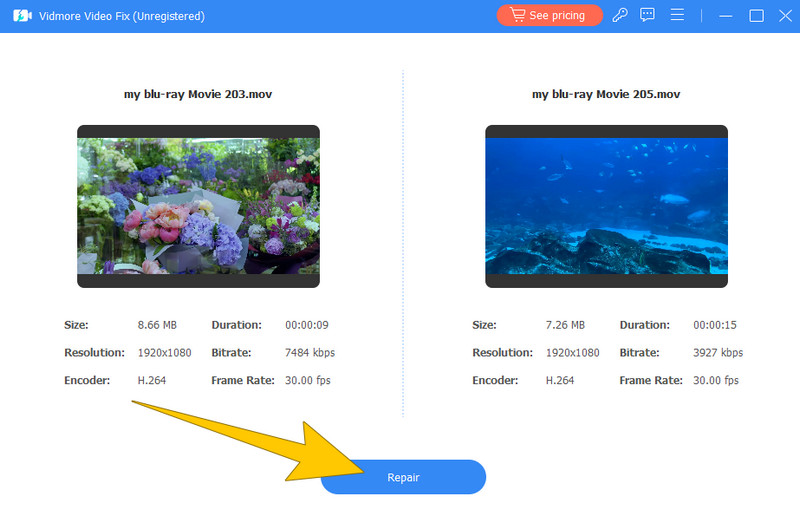Select the underwater aquarium video thumbnail
The width and height of the screenshot is (800, 523).
click(606, 206)
